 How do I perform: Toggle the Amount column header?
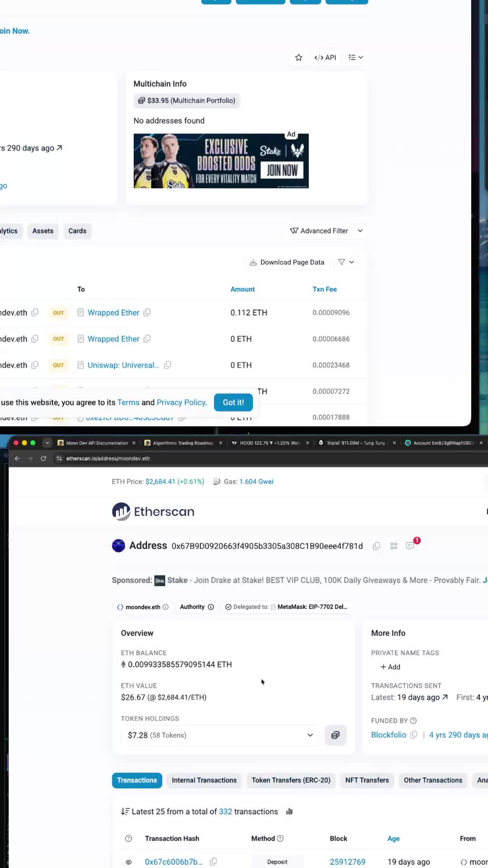(x=243, y=289)
